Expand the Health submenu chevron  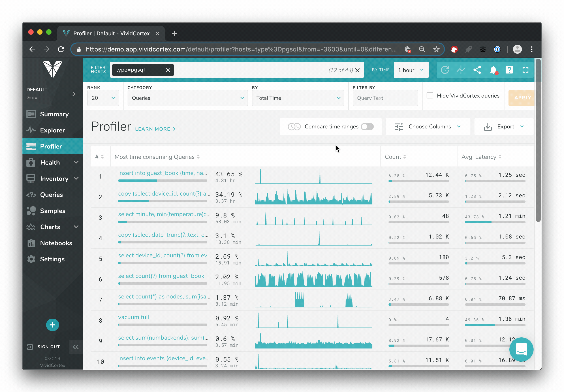(76, 162)
